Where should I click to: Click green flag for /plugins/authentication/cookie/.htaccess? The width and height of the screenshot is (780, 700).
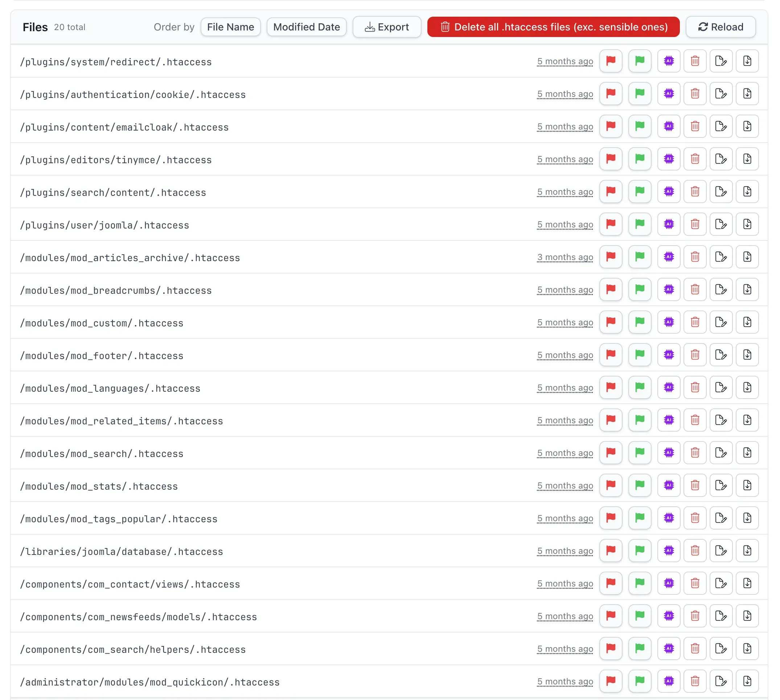[640, 94]
